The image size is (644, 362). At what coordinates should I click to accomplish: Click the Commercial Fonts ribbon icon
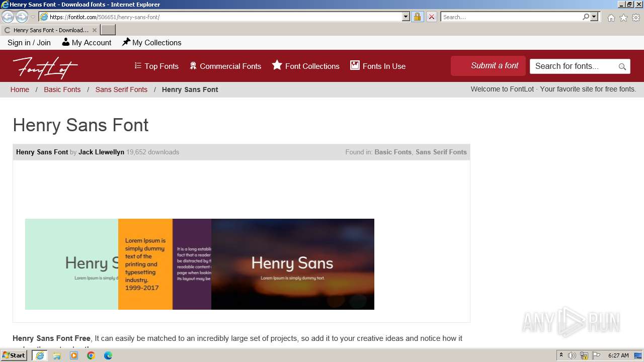(x=193, y=66)
